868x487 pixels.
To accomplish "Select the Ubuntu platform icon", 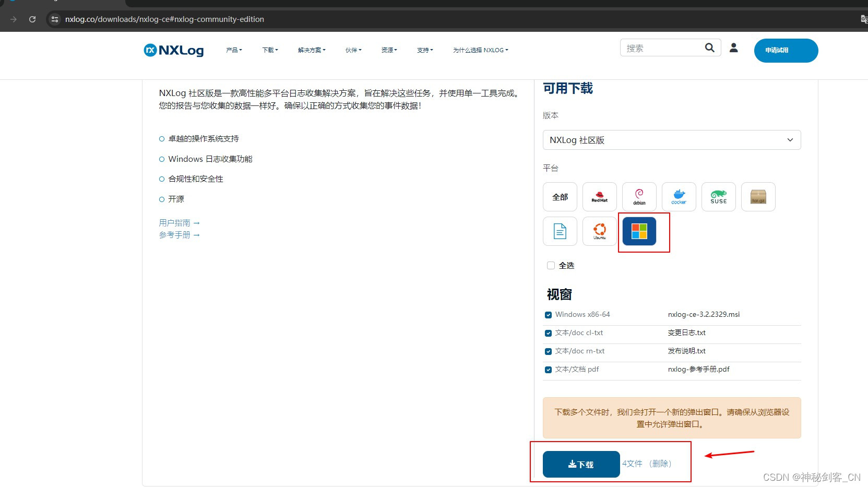I will [600, 231].
